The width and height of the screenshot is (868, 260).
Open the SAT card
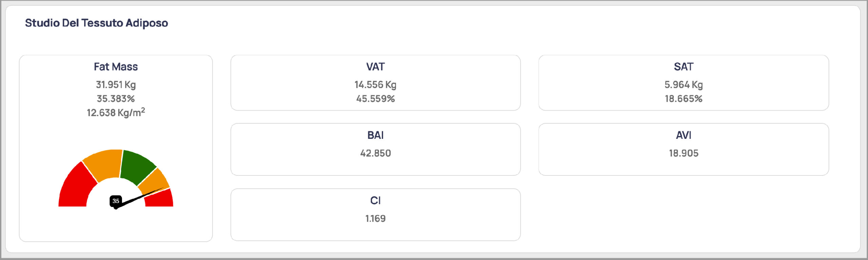[x=684, y=83]
